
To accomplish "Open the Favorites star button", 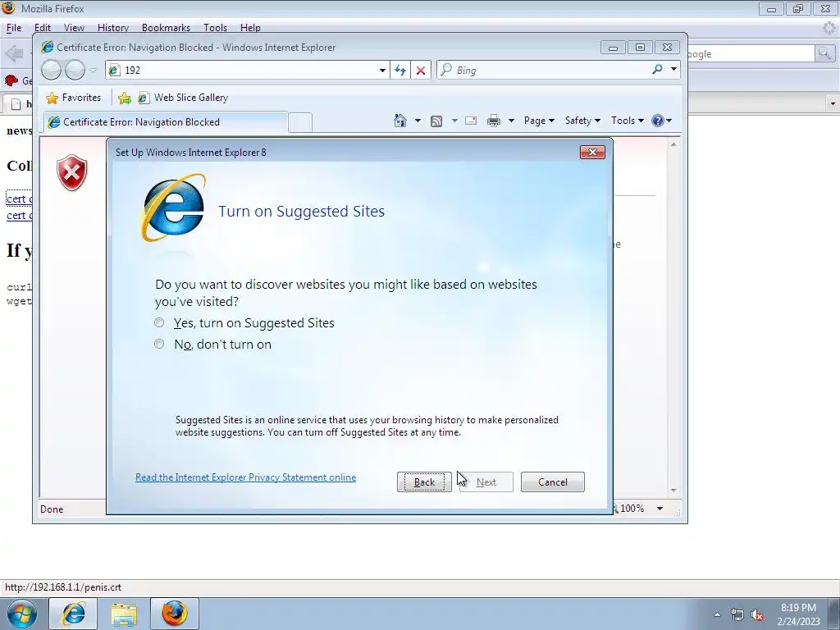I will click(x=74, y=98).
